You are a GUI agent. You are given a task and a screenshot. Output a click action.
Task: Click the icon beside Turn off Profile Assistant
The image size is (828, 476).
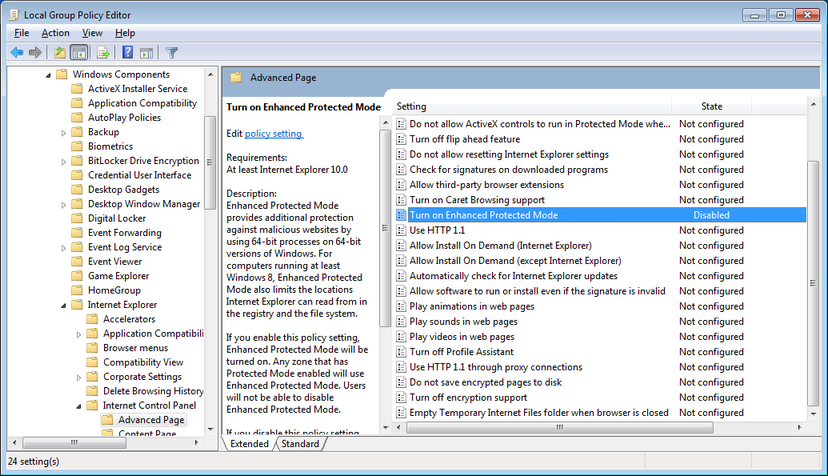point(401,352)
